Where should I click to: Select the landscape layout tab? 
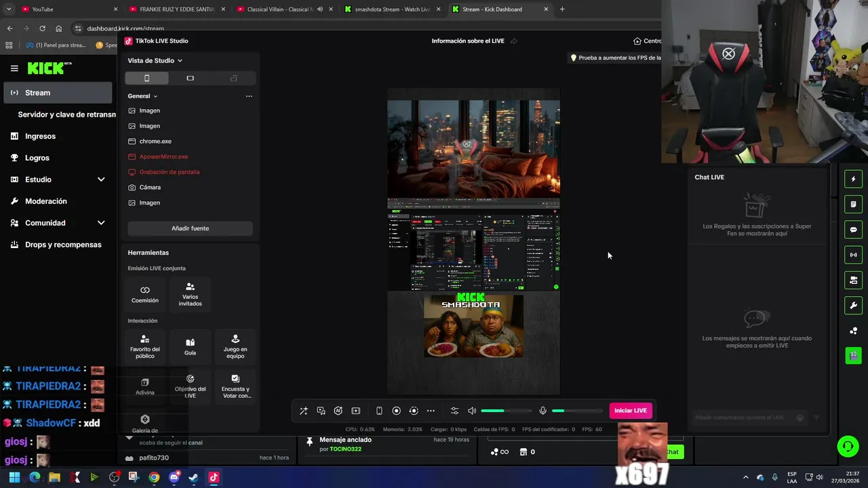190,78
